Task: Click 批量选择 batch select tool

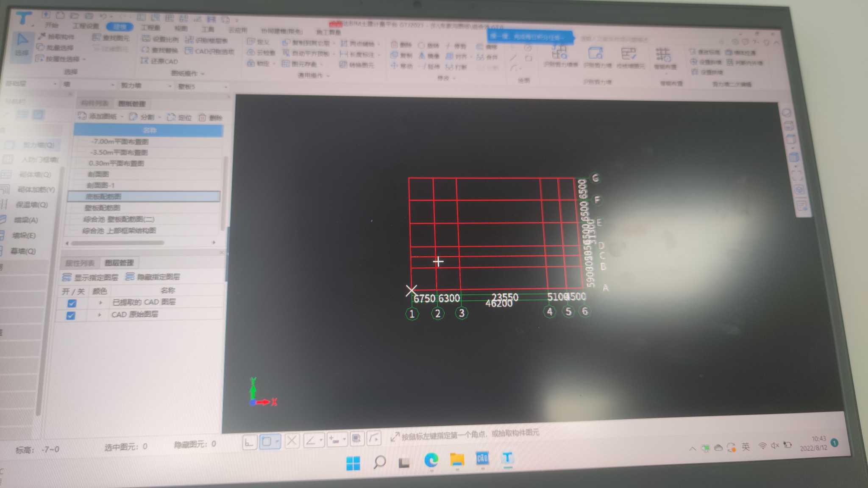Action: click(55, 47)
